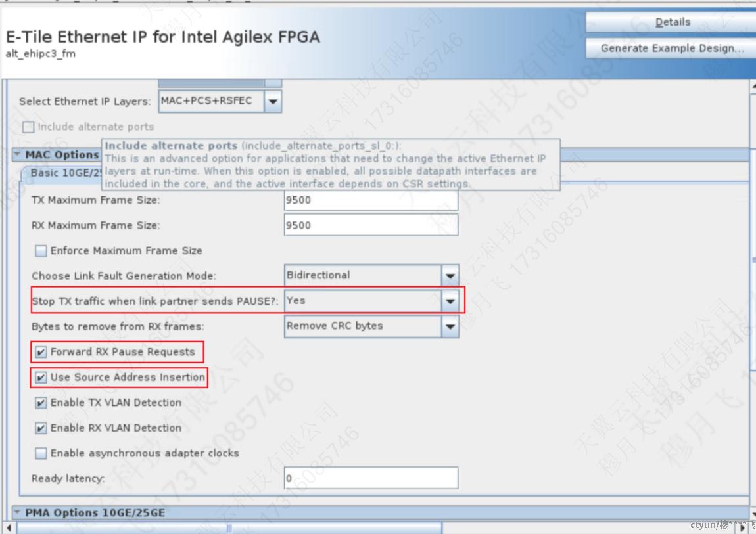Toggle Use Source Address Insertion checkbox
The image size is (756, 534).
[x=41, y=378]
